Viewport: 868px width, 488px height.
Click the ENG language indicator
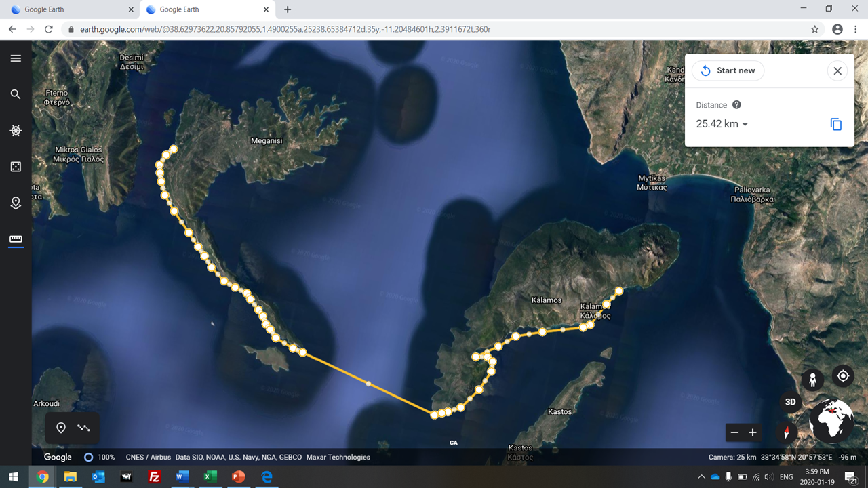click(x=787, y=477)
